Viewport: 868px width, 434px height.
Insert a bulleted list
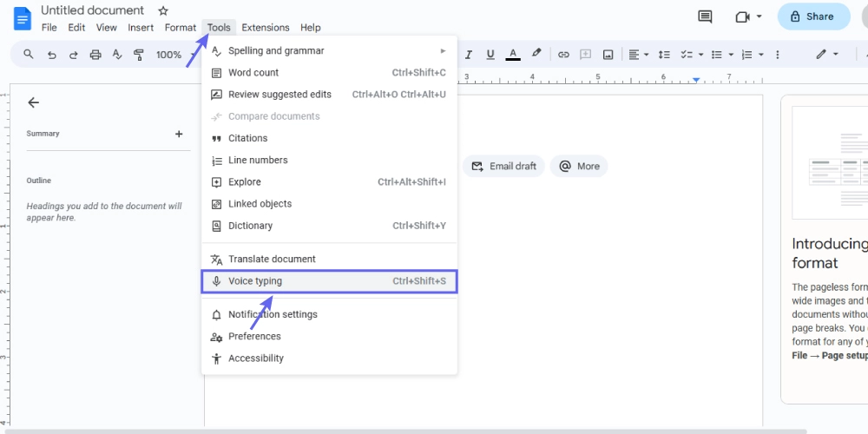[716, 54]
